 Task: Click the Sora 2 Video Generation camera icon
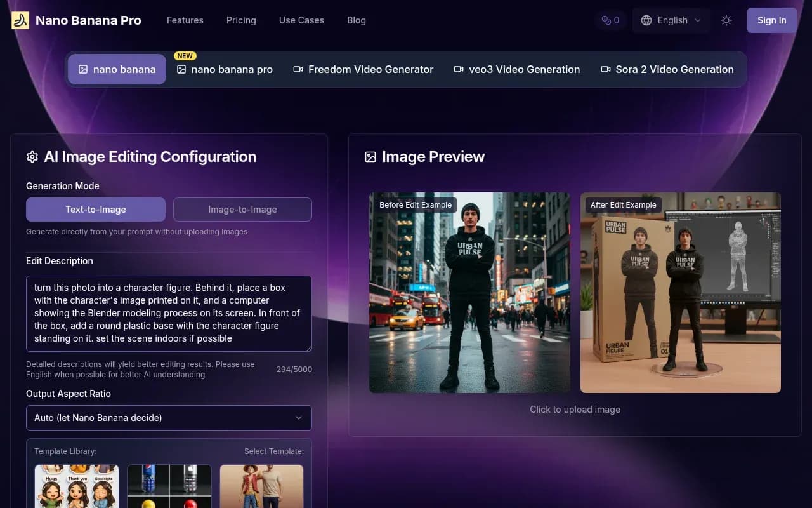[x=606, y=69]
